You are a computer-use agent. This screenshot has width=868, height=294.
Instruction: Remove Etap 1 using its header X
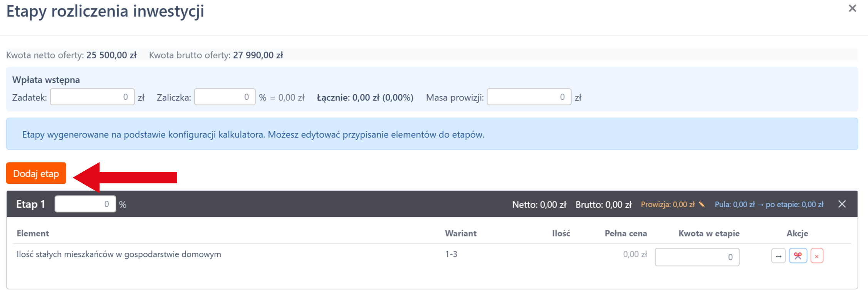click(x=842, y=204)
